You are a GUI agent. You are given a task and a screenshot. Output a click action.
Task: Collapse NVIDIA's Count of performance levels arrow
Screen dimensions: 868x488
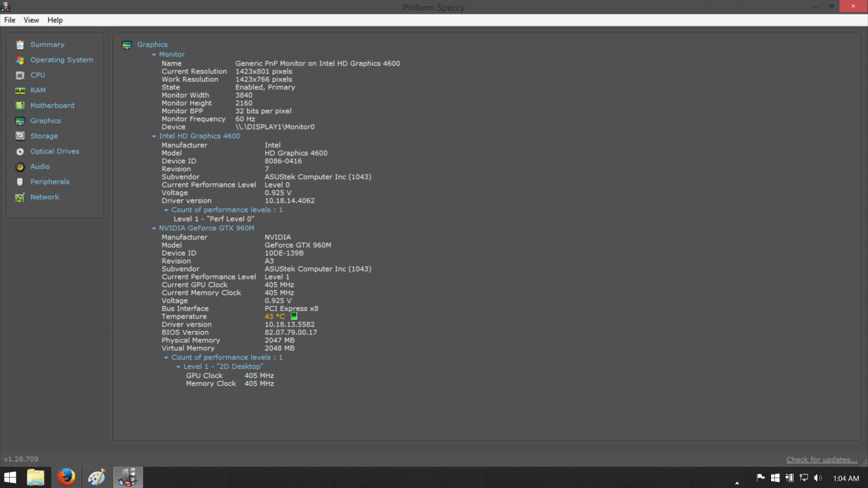[x=166, y=358]
